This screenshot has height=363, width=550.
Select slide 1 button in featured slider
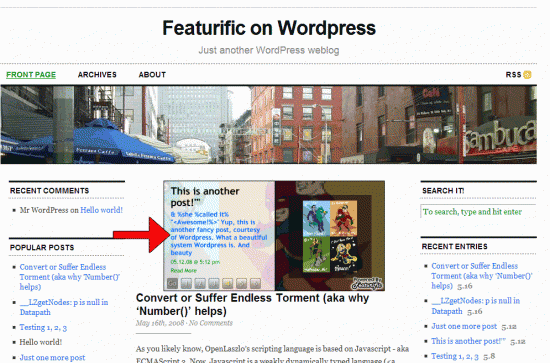186,283
